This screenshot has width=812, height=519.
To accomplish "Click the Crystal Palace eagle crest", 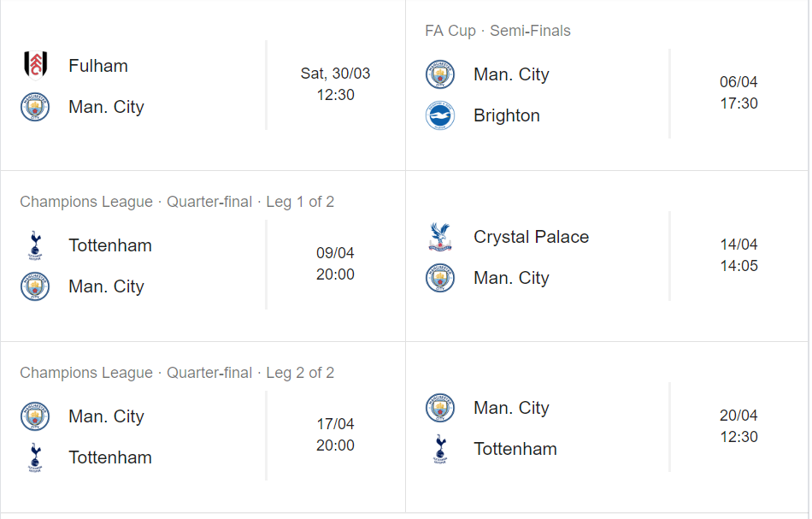I will 440,237.
